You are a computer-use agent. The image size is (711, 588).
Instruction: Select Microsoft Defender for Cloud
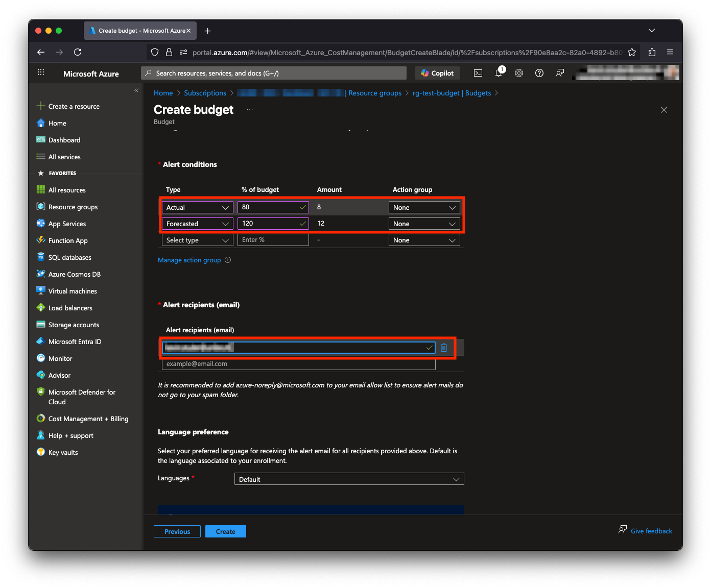pyautogui.click(x=82, y=397)
